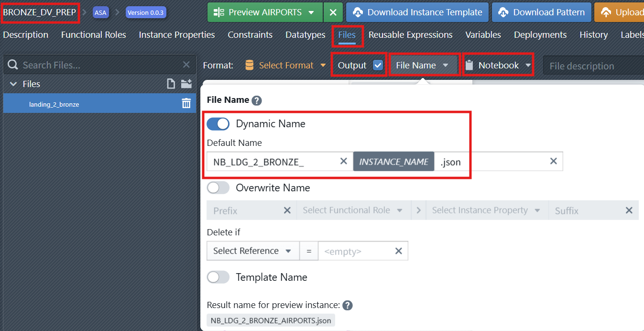Enable the Overwrite Name switch
644x331 pixels.
tap(218, 188)
